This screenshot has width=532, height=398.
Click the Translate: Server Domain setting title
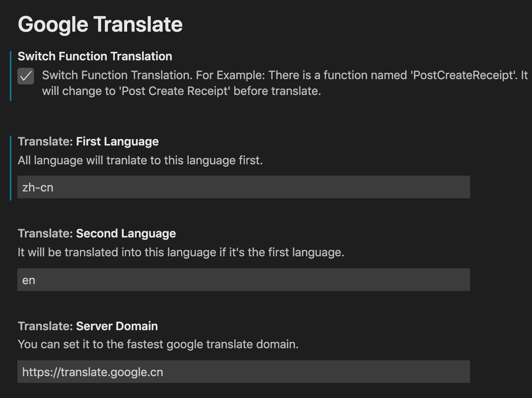[88, 326]
